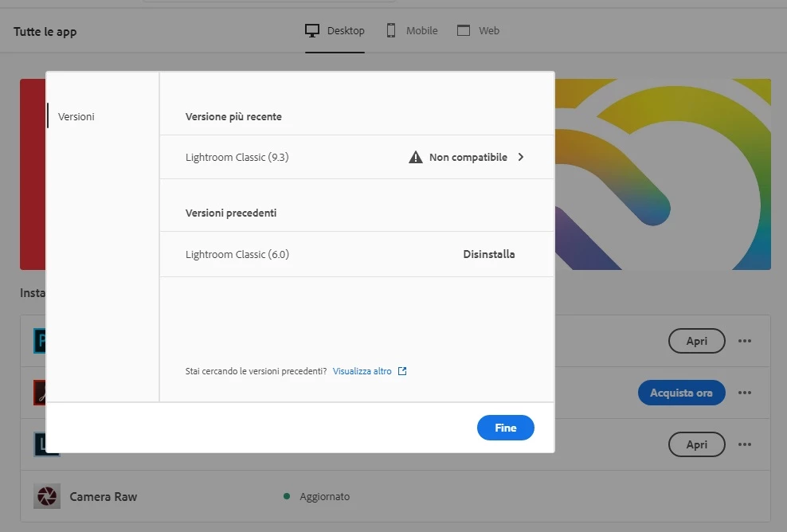787x532 pixels.
Task: Click Acquista ora button
Action: pos(682,393)
